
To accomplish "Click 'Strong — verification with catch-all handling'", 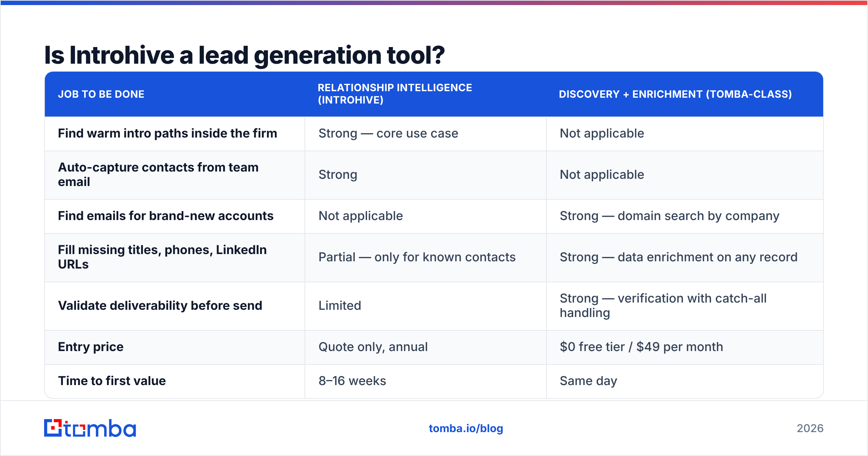I will [663, 305].
